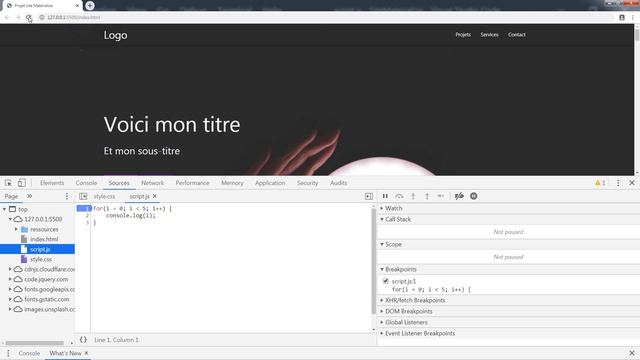This screenshot has width=640, height=360.
Task: Open the Performance tab
Action: (x=192, y=183)
